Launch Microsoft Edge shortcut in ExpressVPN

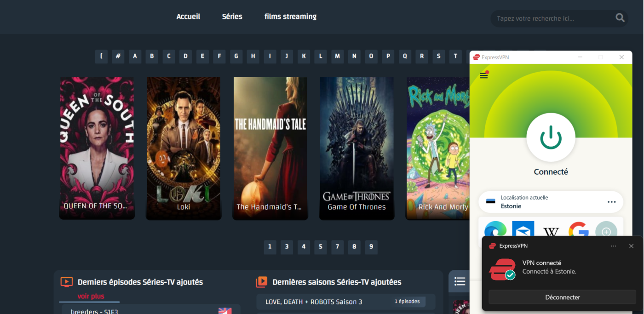(x=495, y=229)
